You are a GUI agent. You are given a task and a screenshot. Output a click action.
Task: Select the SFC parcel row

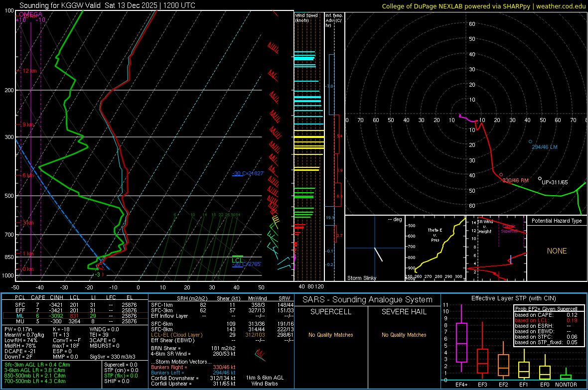(75, 305)
